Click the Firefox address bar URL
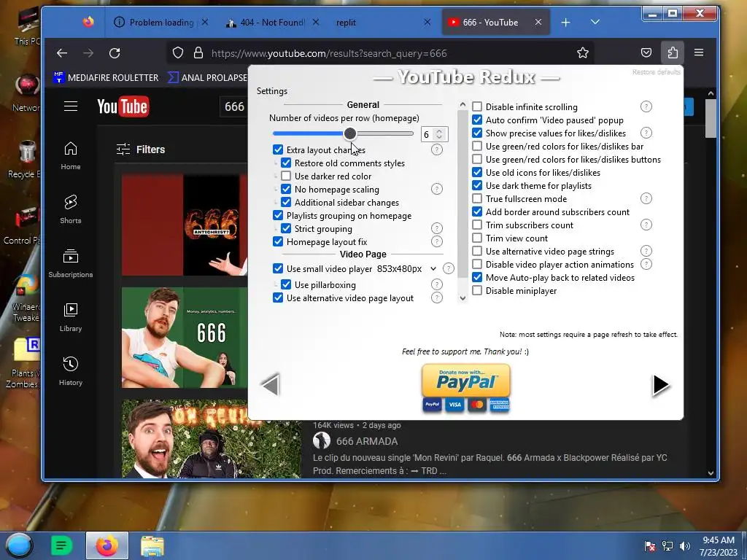Image resolution: width=747 pixels, height=560 pixels. pos(329,53)
